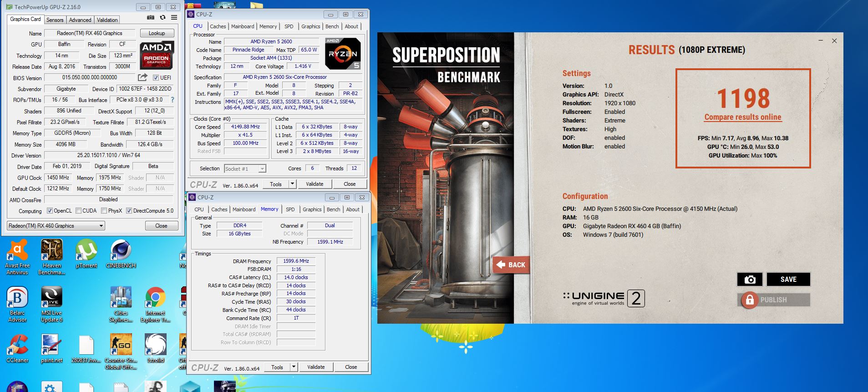Click the BACK button in Superposition
Viewport: 868px width, 392px height.
[512, 265]
